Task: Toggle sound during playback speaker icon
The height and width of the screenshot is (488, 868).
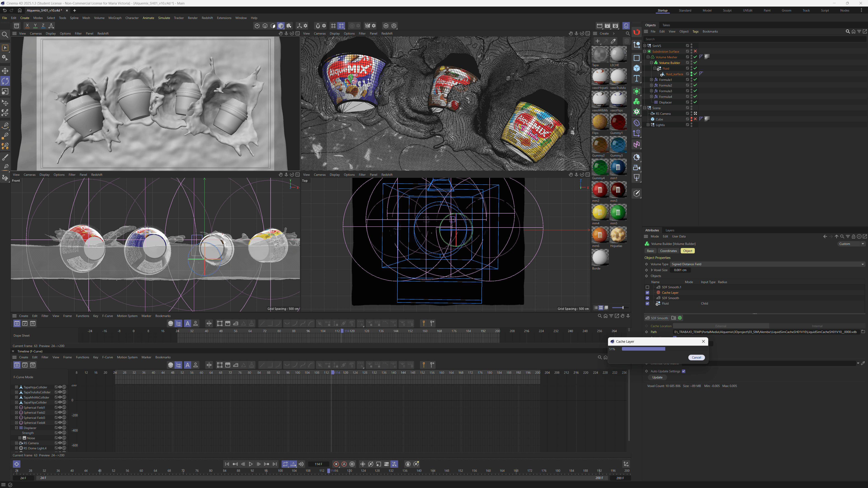Action: 301,464
